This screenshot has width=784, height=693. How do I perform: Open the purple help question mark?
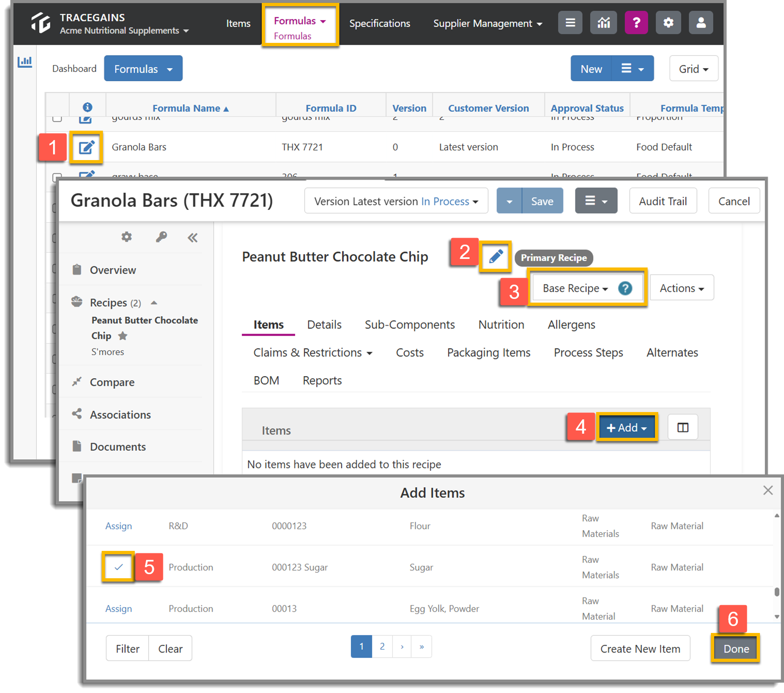point(636,22)
